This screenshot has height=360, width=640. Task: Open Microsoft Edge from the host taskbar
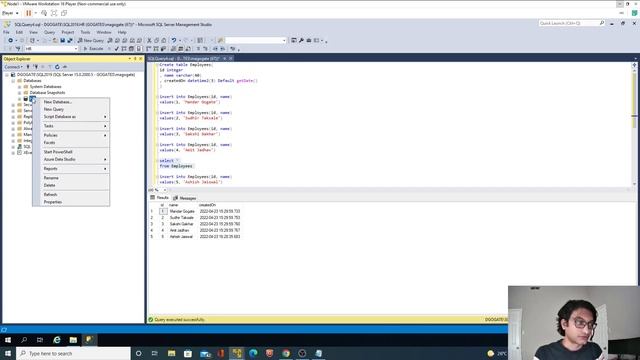coord(253,353)
